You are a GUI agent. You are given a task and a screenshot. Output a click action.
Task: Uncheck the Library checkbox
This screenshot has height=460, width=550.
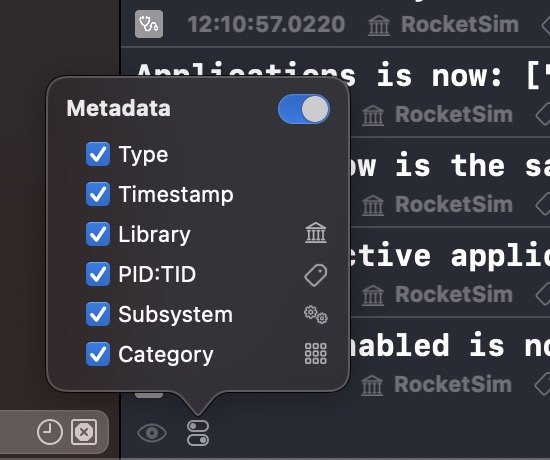pyautogui.click(x=98, y=234)
